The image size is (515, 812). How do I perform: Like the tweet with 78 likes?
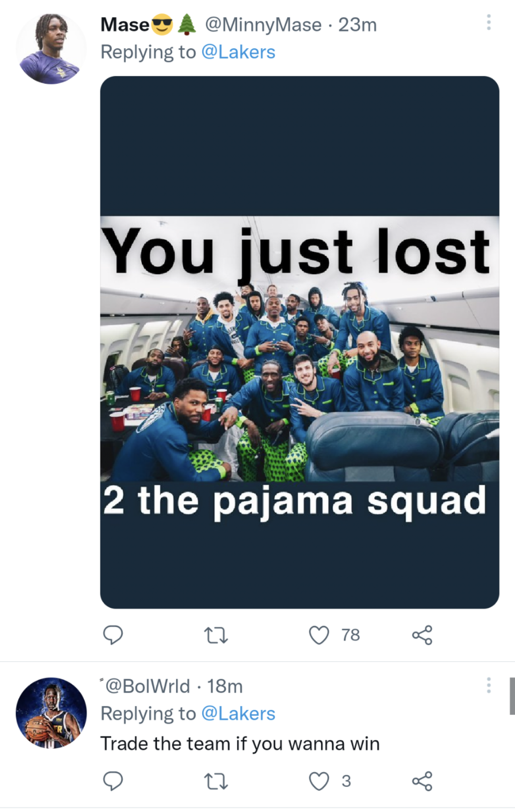tap(319, 635)
